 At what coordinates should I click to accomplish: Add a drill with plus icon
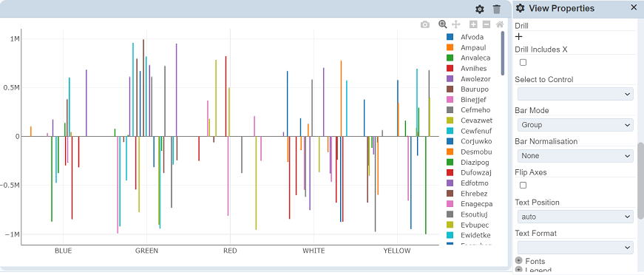519,36
